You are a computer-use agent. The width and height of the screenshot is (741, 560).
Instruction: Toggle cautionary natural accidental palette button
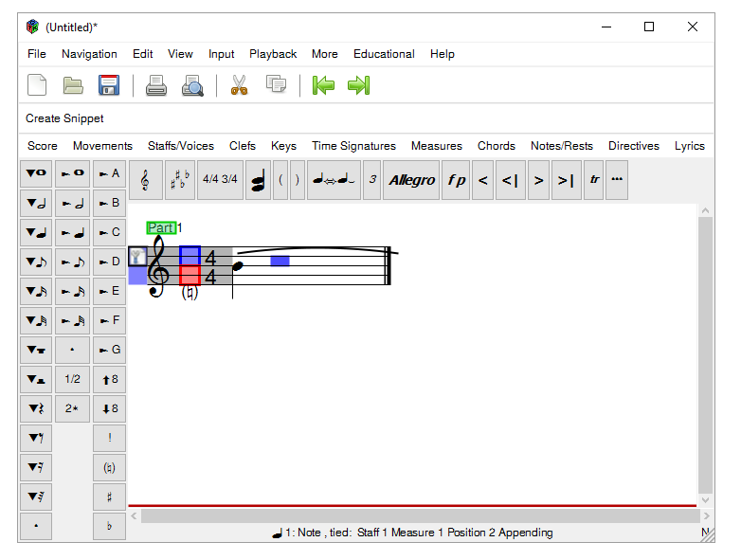tap(109, 468)
